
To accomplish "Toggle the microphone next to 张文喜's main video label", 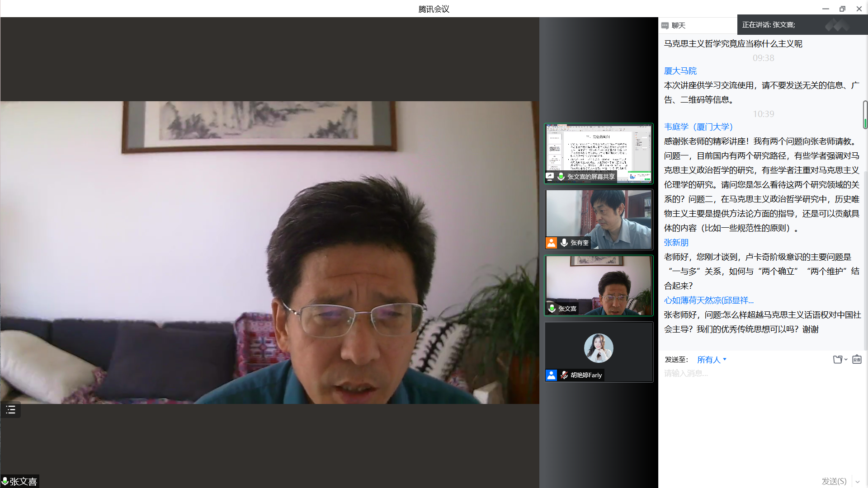I will pyautogui.click(x=5, y=481).
